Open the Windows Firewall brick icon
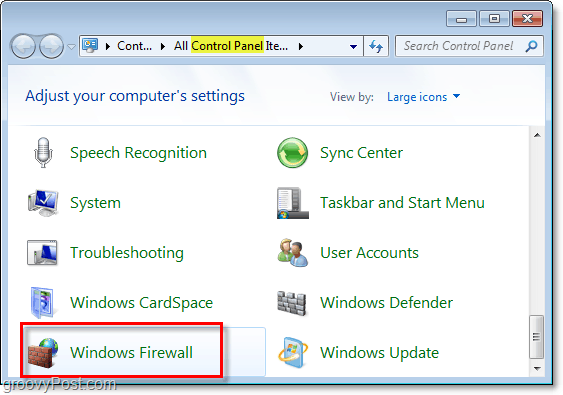The image size is (563, 395). tap(43, 353)
